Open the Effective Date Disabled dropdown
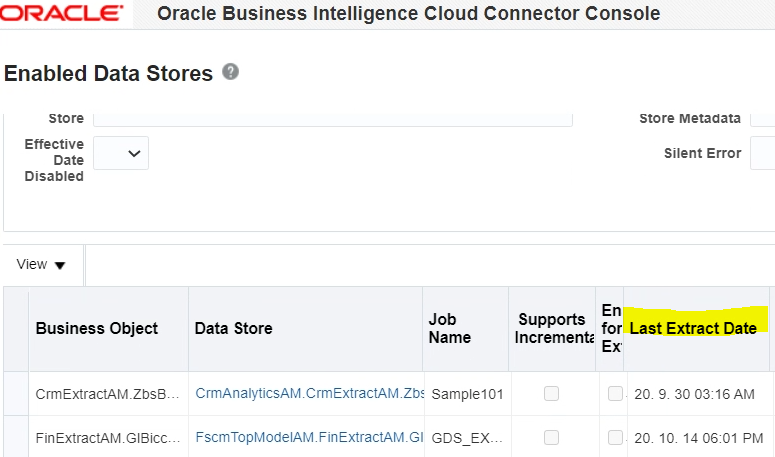The width and height of the screenshot is (775, 457). click(x=121, y=153)
